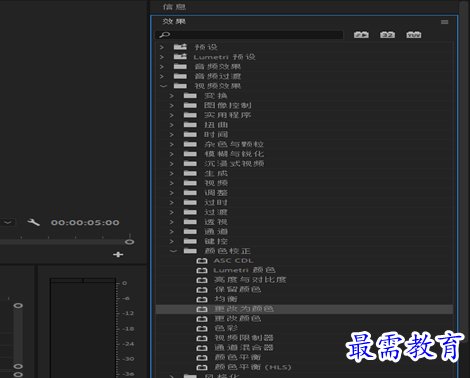Click the -12 dB audio meter label
470x378 pixels.
tap(128, 313)
